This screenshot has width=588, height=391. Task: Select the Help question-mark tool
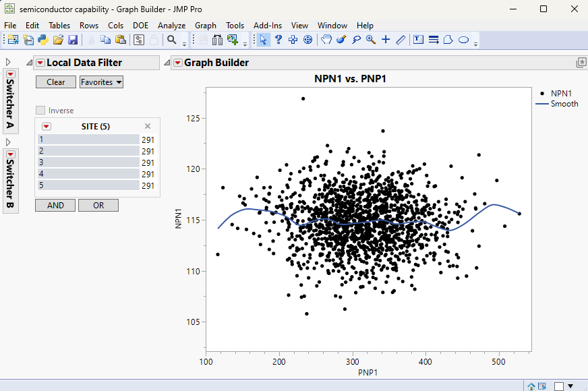278,40
